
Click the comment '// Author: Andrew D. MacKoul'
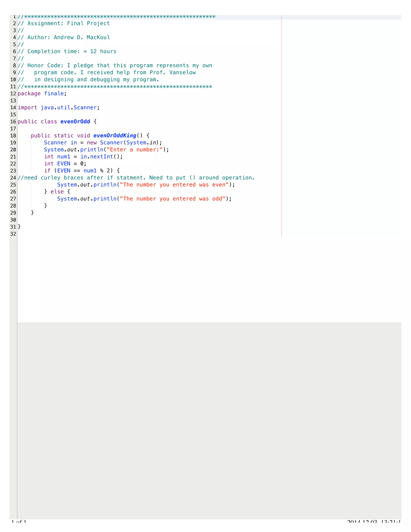click(64, 37)
